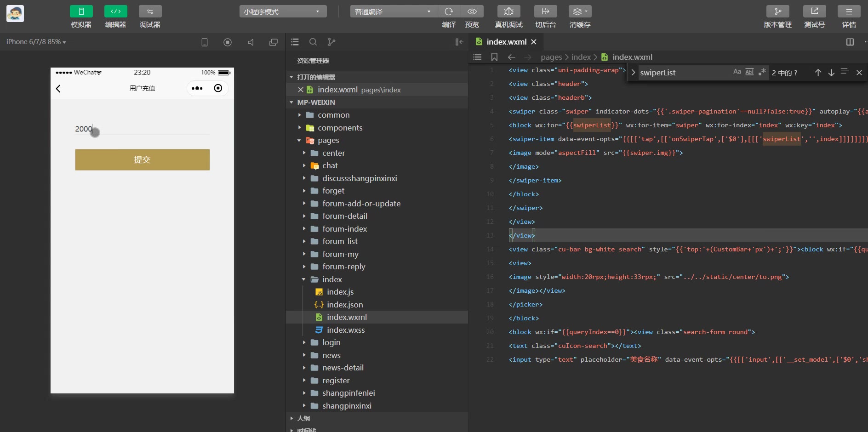Expand the 大纲 outline section

tap(377, 418)
